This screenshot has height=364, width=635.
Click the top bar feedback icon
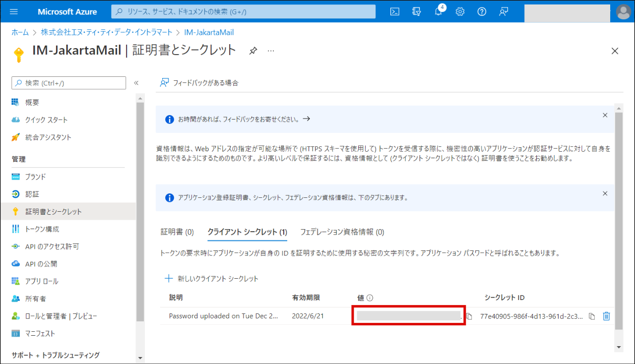504,11
